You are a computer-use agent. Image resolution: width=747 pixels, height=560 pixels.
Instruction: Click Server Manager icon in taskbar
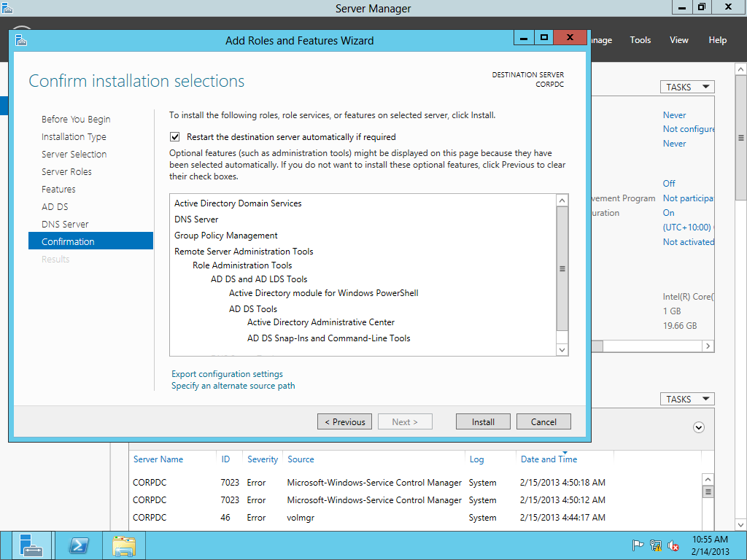[x=31, y=545]
